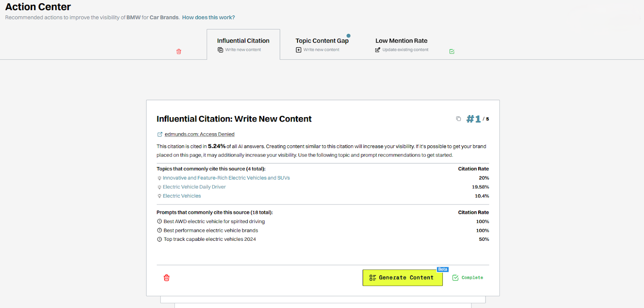Screen dimensions: 644x308
Task: Click external link icon beside edmunds.com
Action: (x=160, y=134)
